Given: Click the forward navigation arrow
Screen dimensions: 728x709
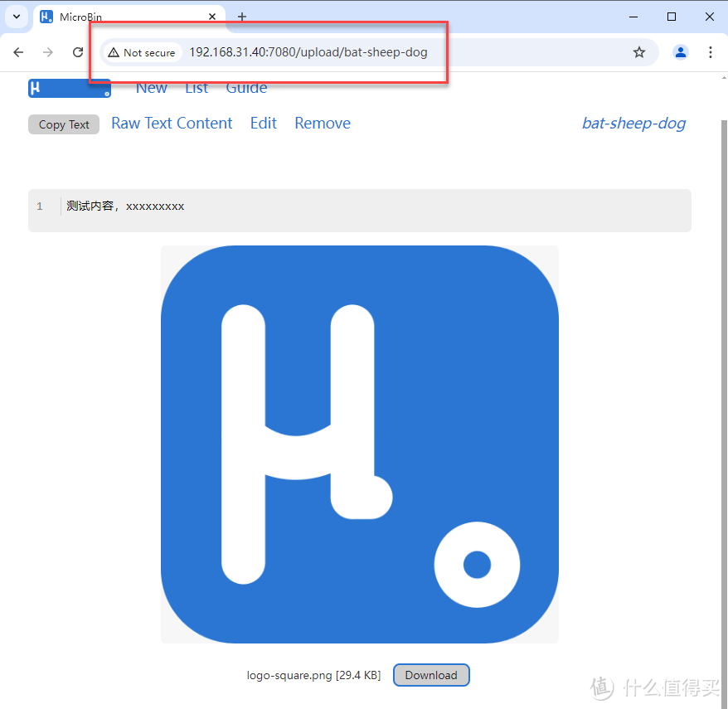Looking at the screenshot, I should tap(48, 51).
